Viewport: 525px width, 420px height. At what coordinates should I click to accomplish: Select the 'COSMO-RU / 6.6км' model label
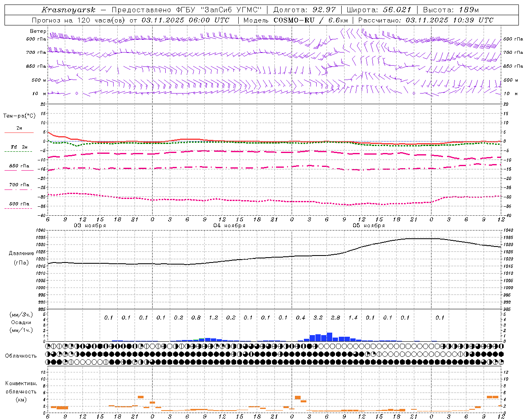310,20
